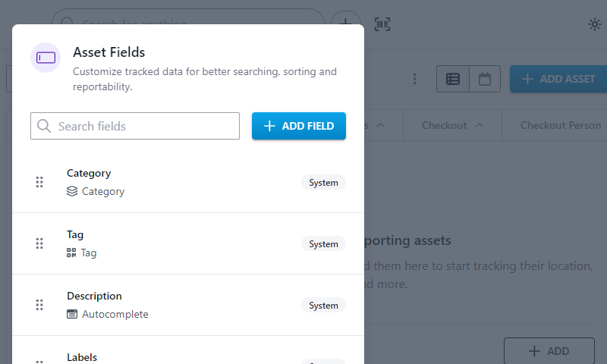Viewport: 607px width, 364px height.
Task: Click the Checkout Person column header
Action: (x=561, y=125)
